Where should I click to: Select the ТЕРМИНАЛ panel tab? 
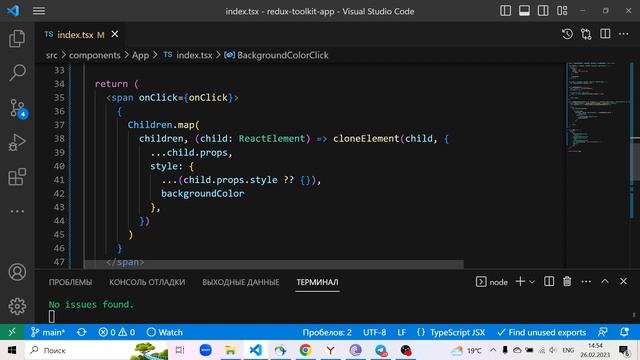coord(317,282)
